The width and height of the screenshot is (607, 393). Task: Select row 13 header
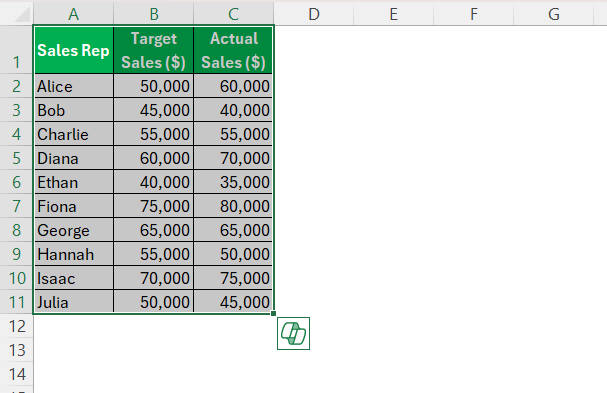(16, 350)
